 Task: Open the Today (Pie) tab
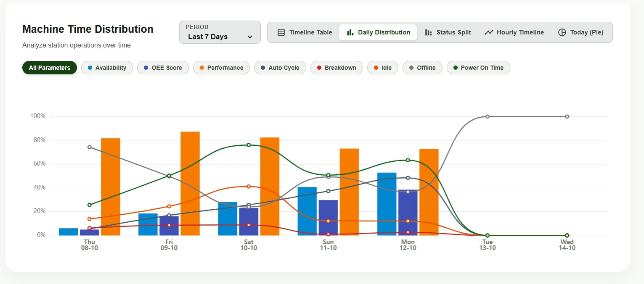pos(580,32)
